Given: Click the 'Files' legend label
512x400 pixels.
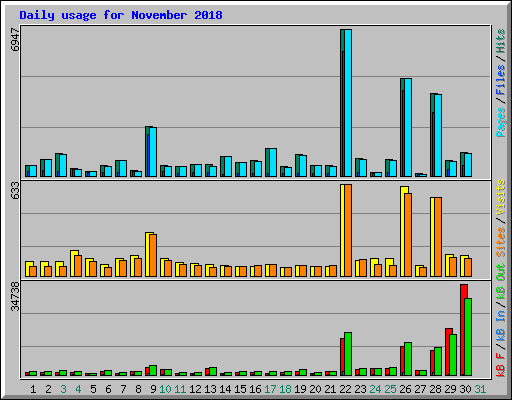Looking at the screenshot, I should 500,80.
